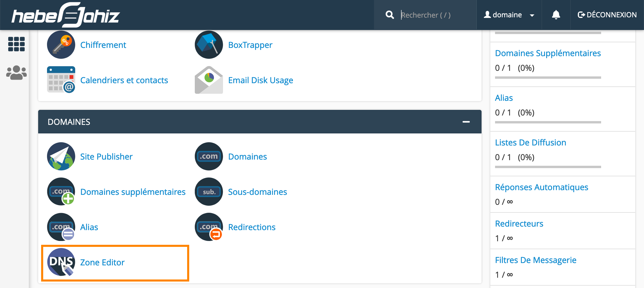Open the Site Publisher link
The image size is (644, 288).
[106, 157]
